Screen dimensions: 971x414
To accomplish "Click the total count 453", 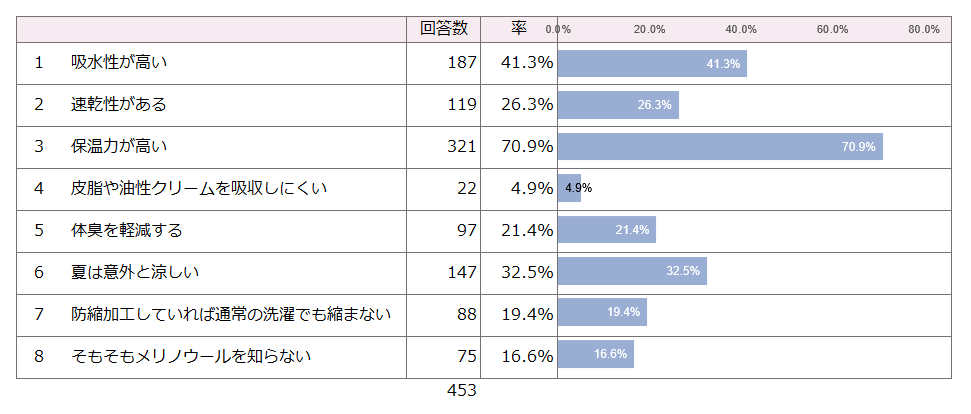I will [x=461, y=390].
